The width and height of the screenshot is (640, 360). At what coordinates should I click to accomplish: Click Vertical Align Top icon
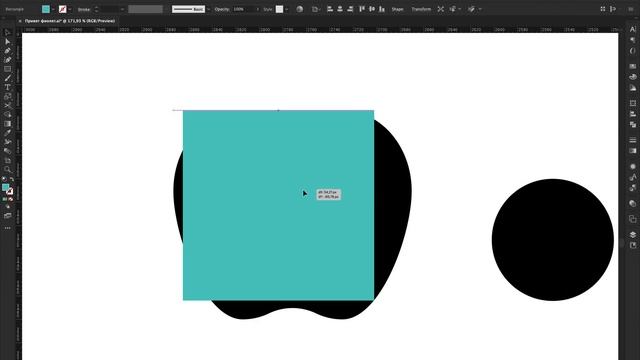[362, 9]
